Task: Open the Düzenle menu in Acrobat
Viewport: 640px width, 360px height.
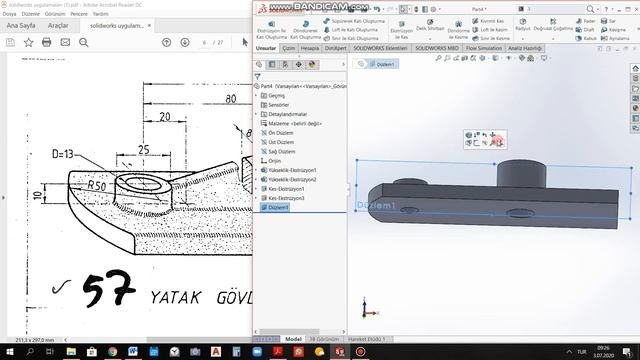Action: pos(31,14)
